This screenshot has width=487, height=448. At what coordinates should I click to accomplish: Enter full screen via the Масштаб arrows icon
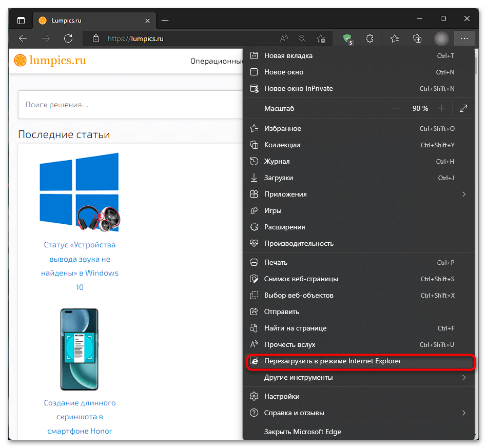(x=463, y=108)
